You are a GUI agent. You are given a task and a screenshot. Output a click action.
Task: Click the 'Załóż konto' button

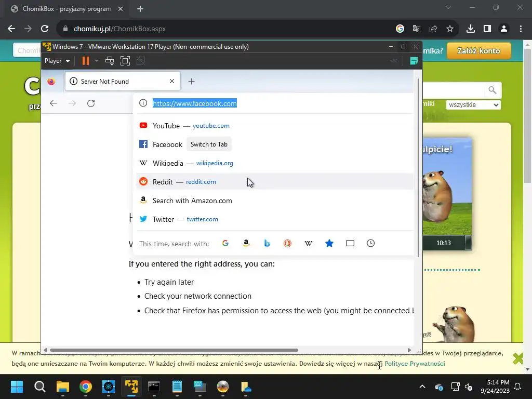pyautogui.click(x=478, y=51)
